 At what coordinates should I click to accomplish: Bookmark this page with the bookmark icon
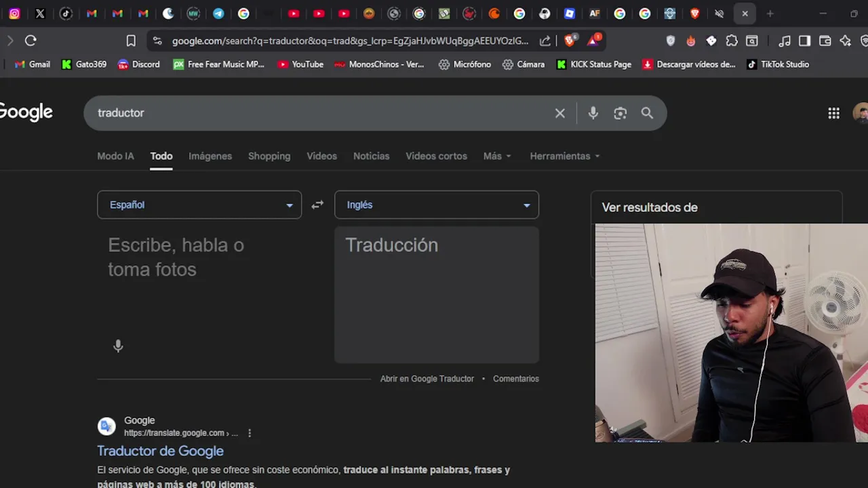(x=131, y=41)
